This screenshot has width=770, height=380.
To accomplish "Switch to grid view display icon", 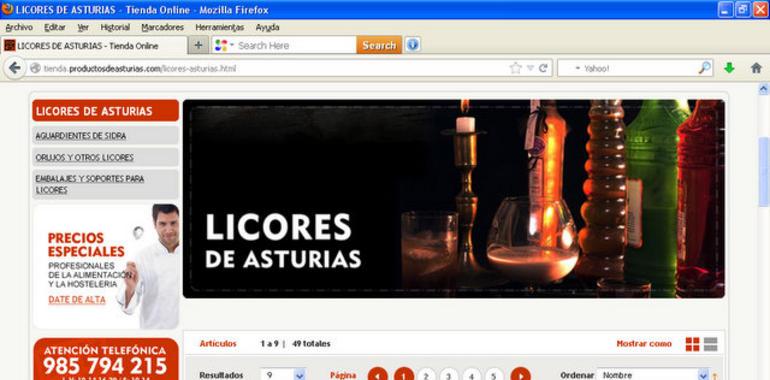I will 692,344.
